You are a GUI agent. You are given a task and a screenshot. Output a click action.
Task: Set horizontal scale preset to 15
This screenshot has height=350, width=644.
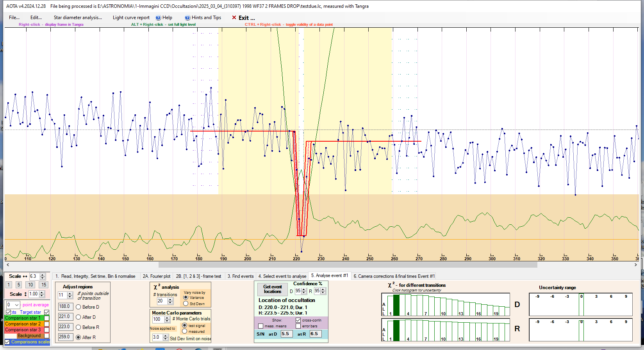pyautogui.click(x=44, y=285)
